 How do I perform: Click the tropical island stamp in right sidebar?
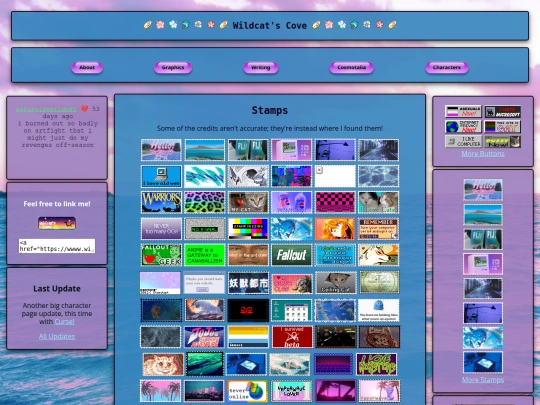483,214
